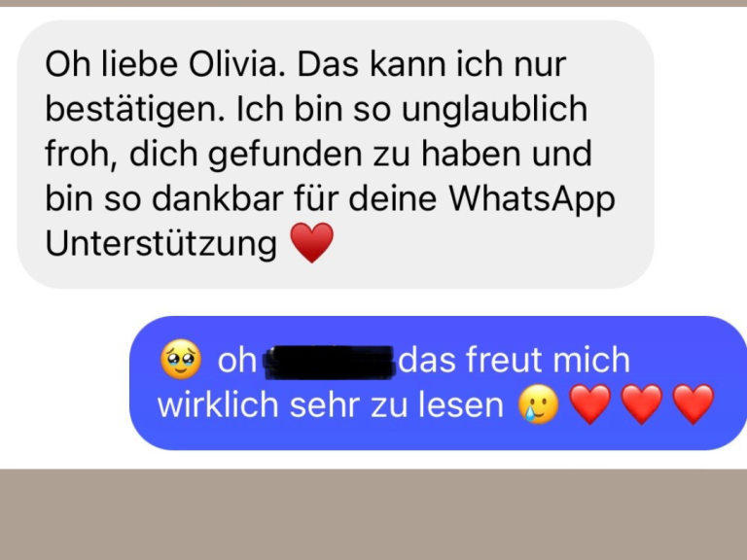This screenshot has height=560, width=747.
Task: Tap the word "WhatsApp" in the message
Action: click(x=532, y=199)
